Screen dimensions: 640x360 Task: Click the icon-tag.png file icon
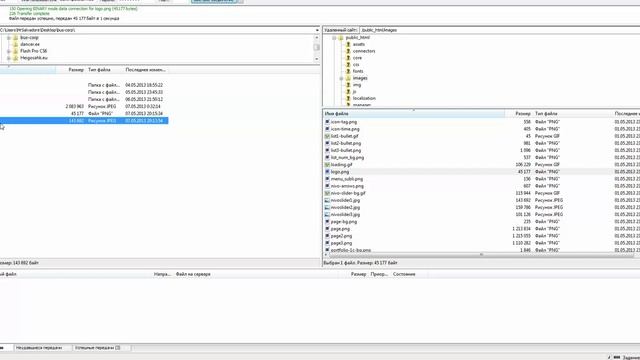(327, 122)
